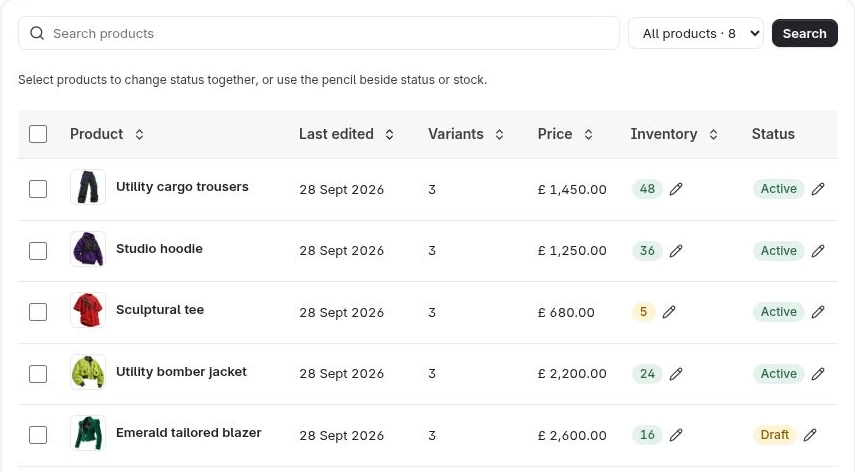
Task: Edit status pencil for Studio hoodie
Action: pos(817,251)
